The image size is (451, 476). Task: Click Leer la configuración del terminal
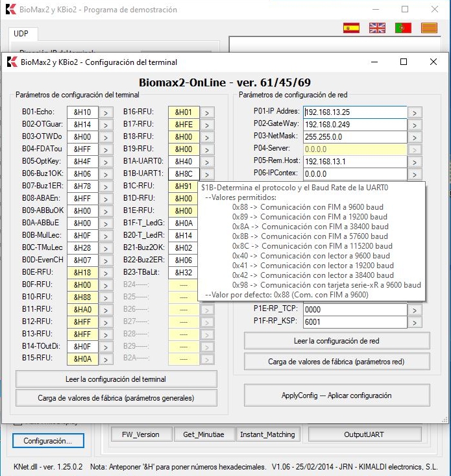tap(116, 379)
